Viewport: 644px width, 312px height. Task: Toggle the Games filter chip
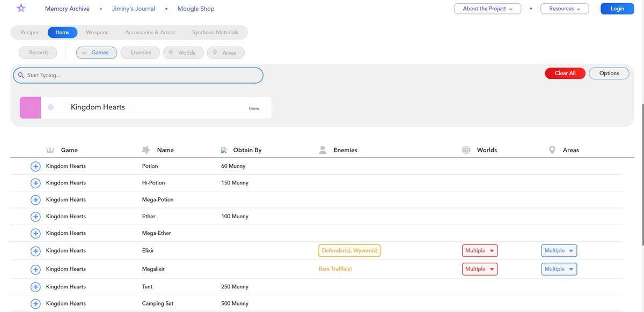97,53
